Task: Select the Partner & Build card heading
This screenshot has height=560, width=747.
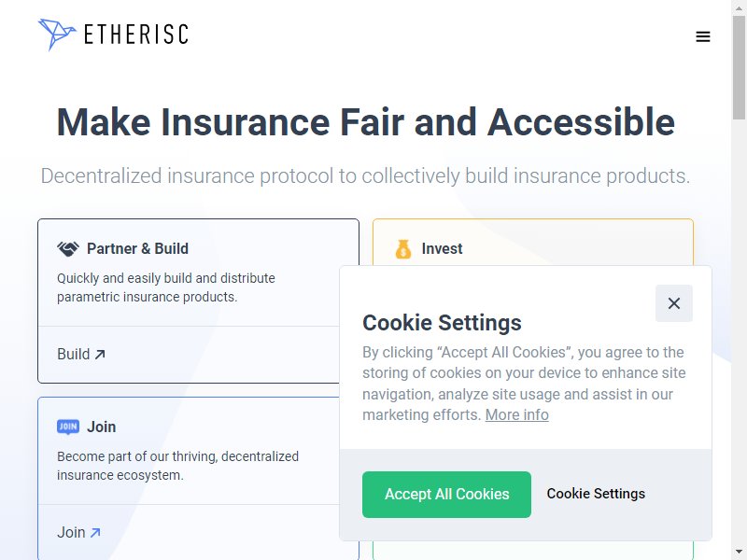Action: pyautogui.click(x=137, y=248)
